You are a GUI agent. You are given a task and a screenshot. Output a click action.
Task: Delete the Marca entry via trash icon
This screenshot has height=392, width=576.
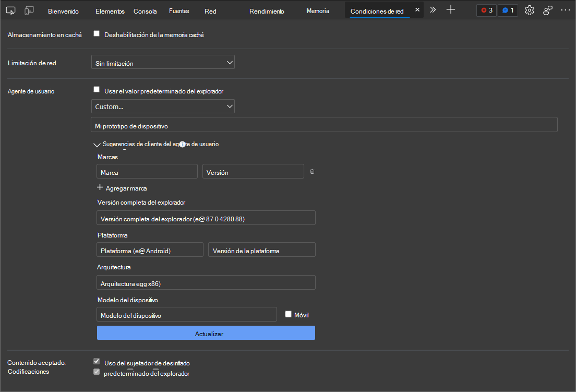click(312, 171)
